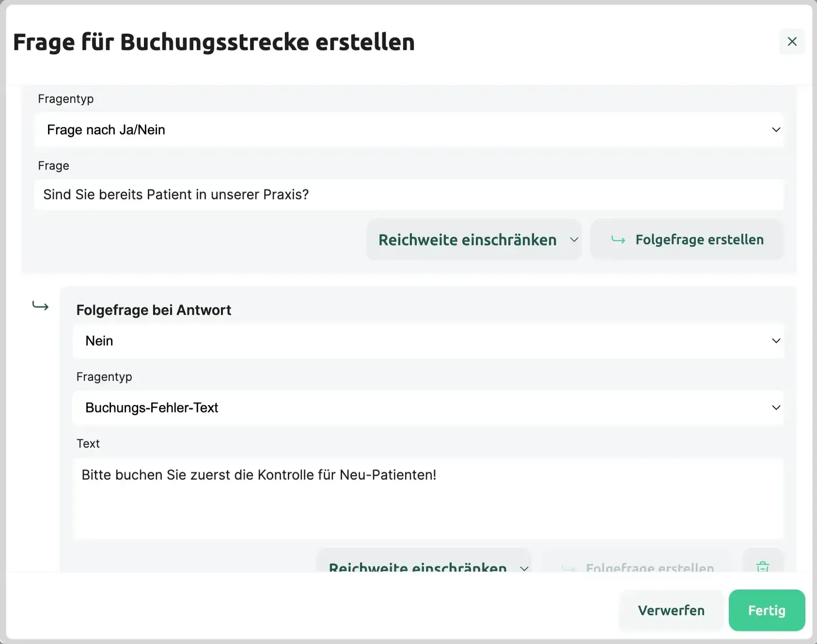Image resolution: width=817 pixels, height=644 pixels.
Task: Click the Frage input with "Sind Sie bereits Patient"
Action: pyautogui.click(x=408, y=195)
